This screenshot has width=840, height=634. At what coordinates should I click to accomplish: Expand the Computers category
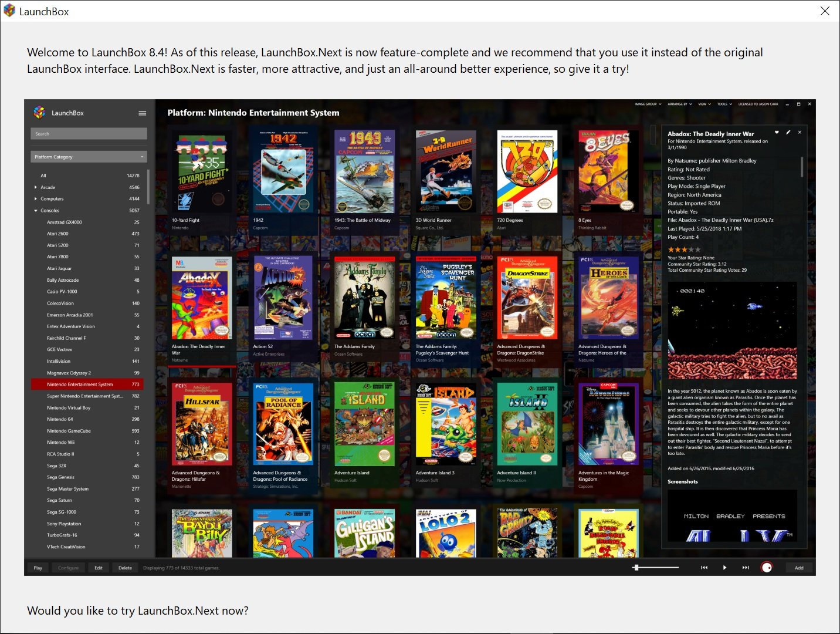36,199
